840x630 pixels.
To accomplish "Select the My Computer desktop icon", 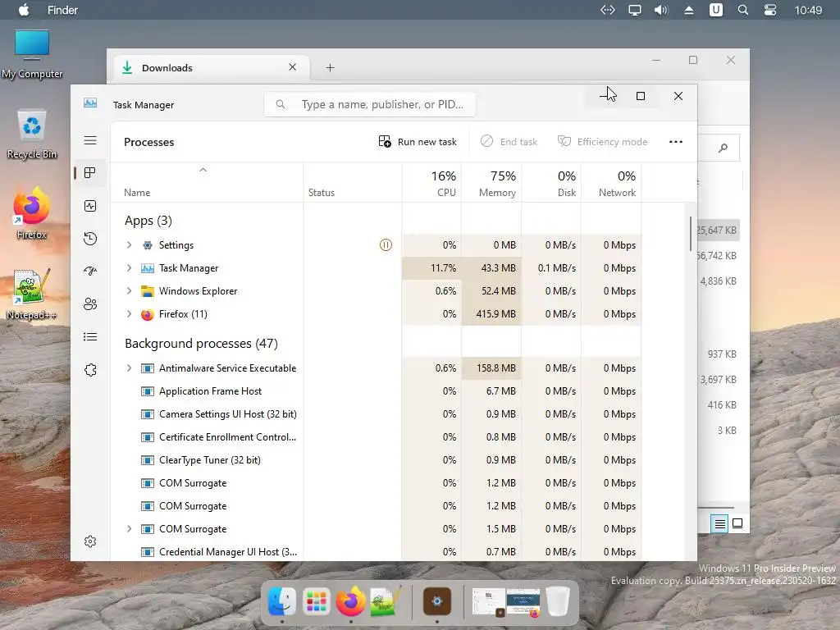I will pyautogui.click(x=32, y=54).
